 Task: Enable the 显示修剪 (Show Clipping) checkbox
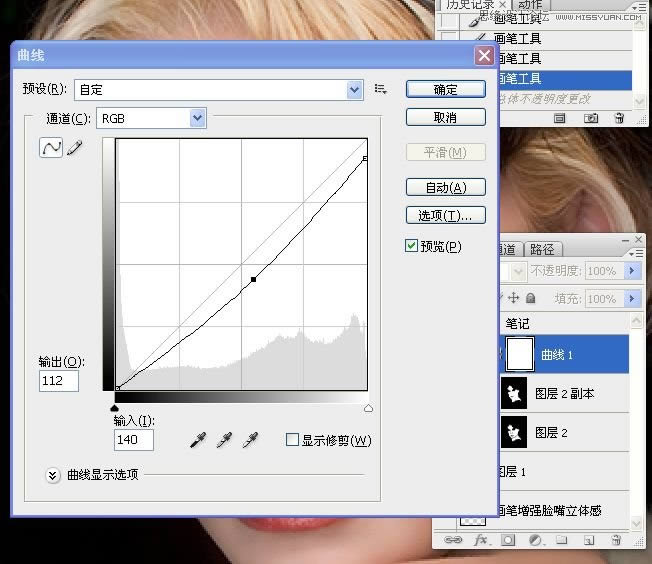(x=292, y=440)
